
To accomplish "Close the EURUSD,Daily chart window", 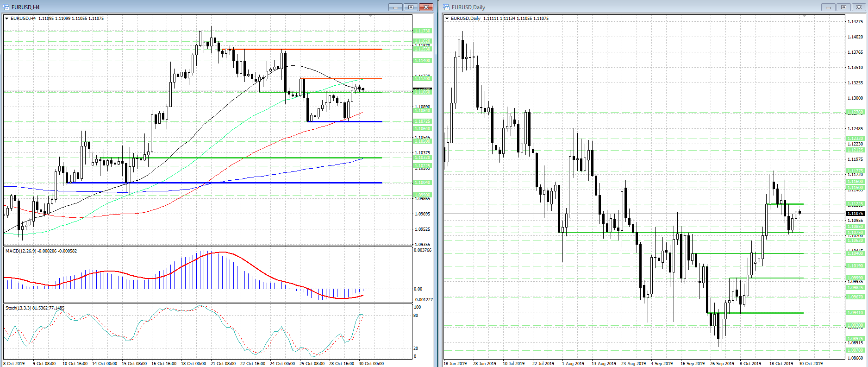I will (x=859, y=7).
